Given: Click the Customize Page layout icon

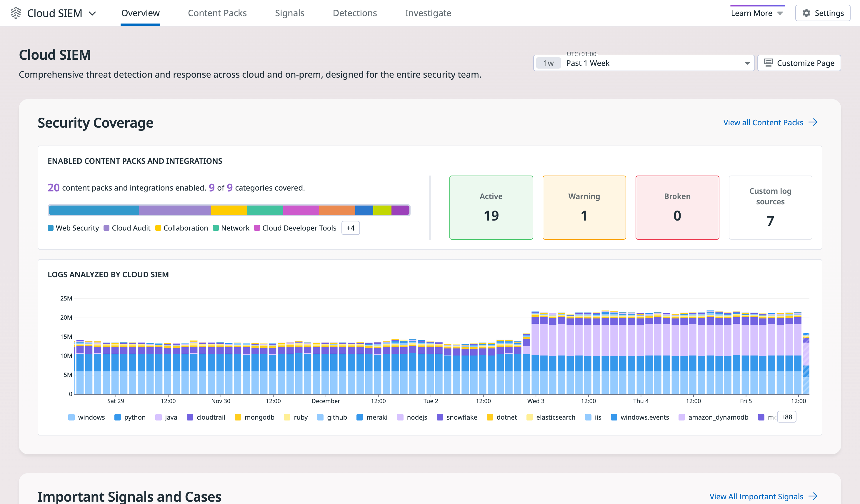Looking at the screenshot, I should [768, 63].
